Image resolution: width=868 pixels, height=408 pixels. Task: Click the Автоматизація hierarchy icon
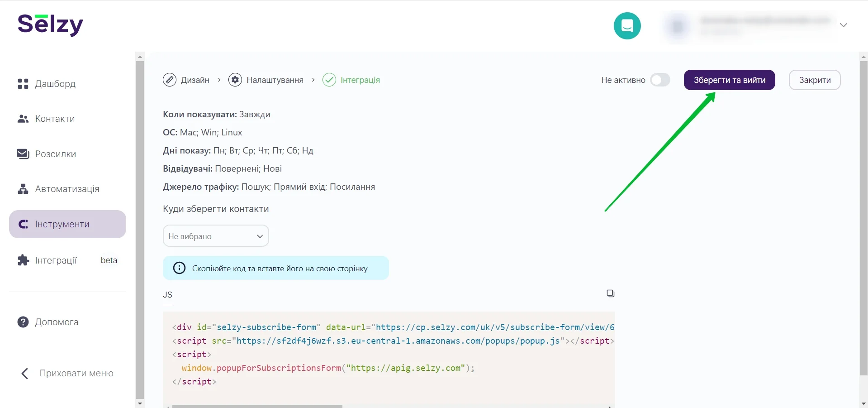point(23,189)
